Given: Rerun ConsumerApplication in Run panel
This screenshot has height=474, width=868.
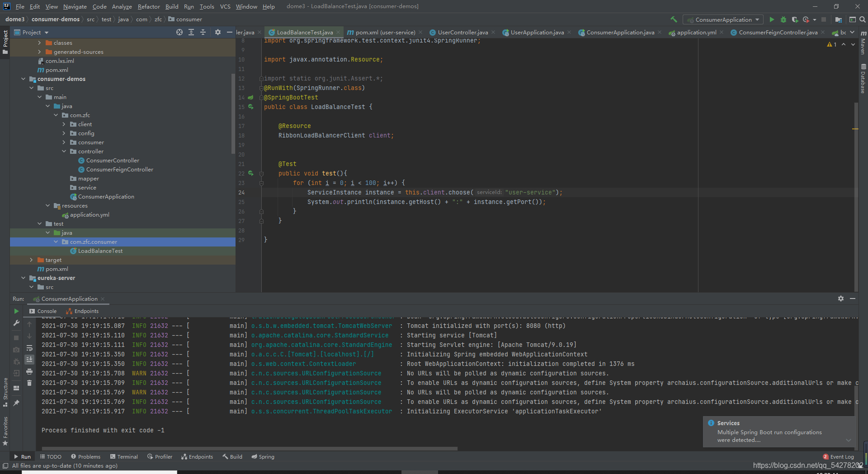Looking at the screenshot, I should tap(16, 311).
